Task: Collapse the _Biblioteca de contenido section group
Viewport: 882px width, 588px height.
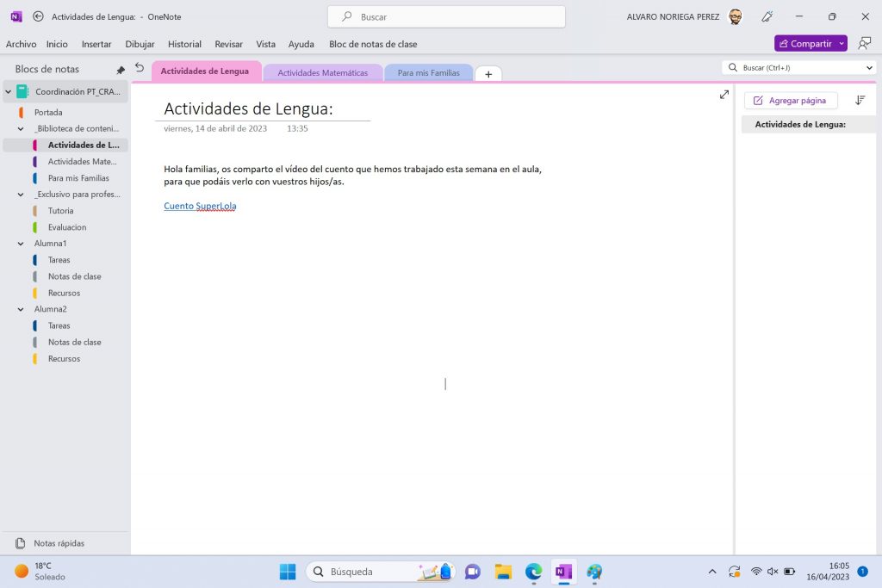Action: click(21, 128)
